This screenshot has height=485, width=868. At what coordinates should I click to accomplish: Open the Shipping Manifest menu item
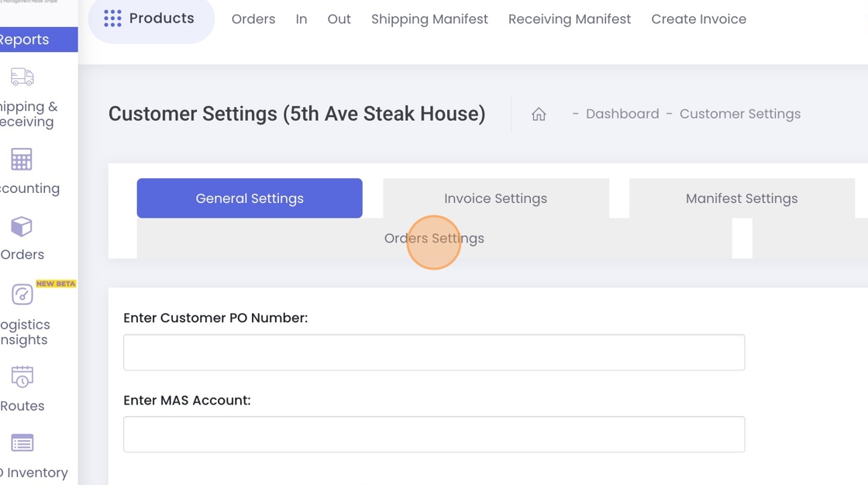click(429, 19)
